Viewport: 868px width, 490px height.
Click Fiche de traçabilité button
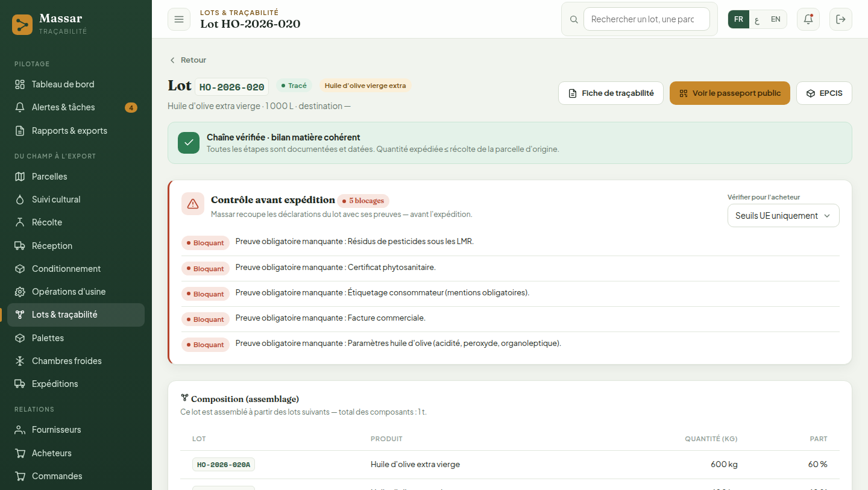coord(611,93)
